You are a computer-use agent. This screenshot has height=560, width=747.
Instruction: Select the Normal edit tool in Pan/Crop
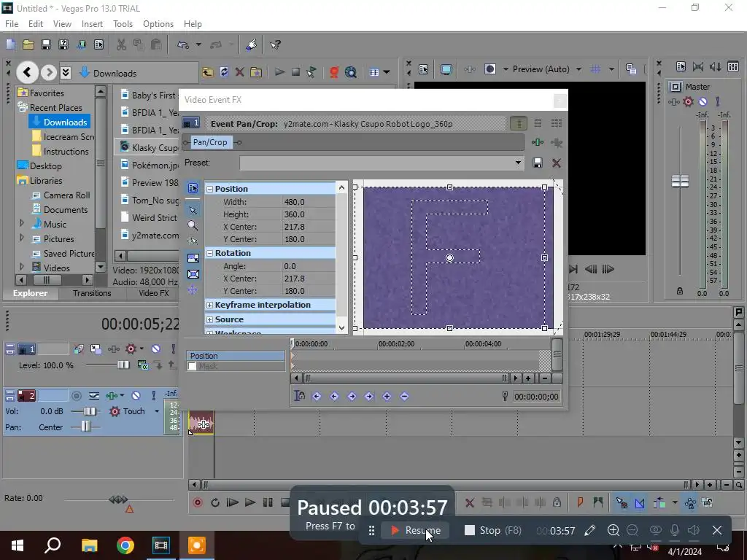click(193, 210)
